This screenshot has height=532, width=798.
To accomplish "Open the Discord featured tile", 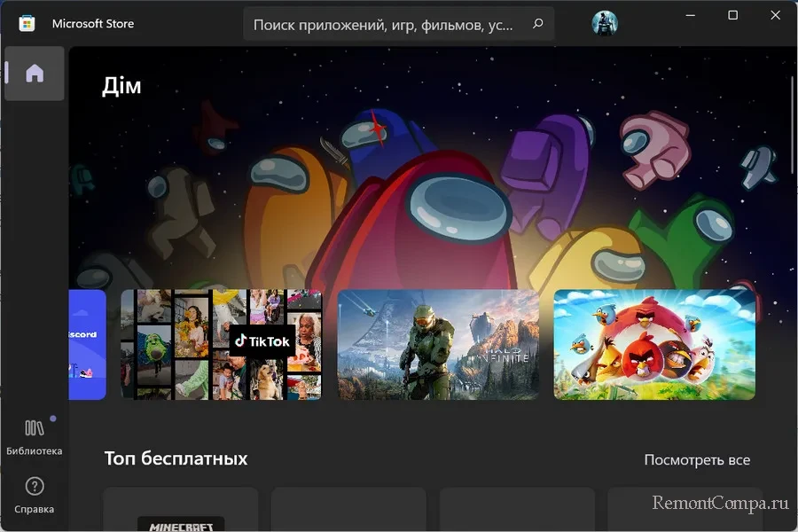I will [87, 344].
